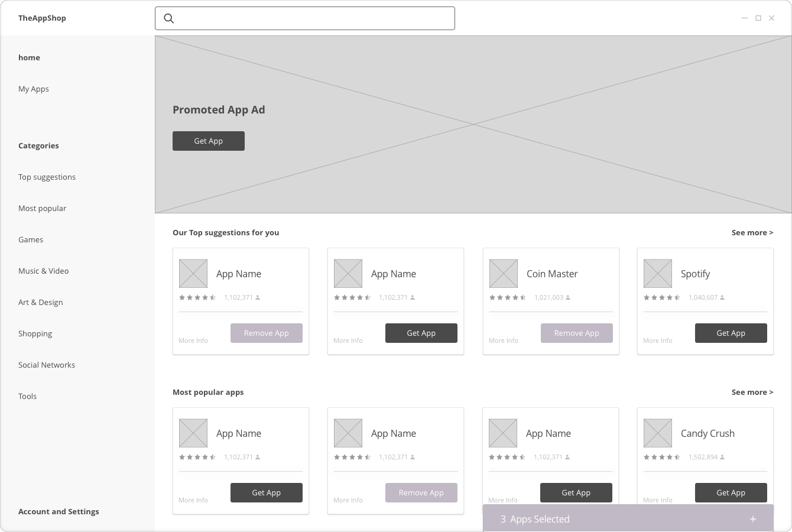Get the Candy Crush app

731,492
